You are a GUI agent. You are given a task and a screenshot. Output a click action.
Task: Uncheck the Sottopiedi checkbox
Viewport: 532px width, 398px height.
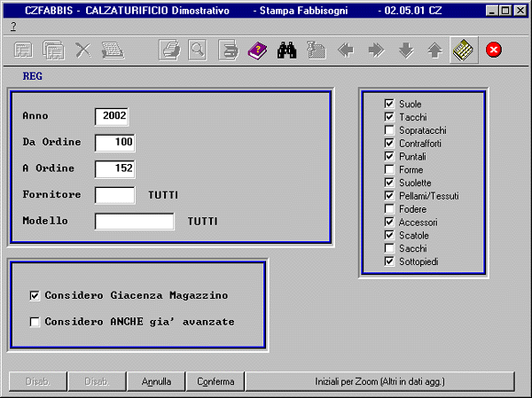pyautogui.click(x=389, y=261)
